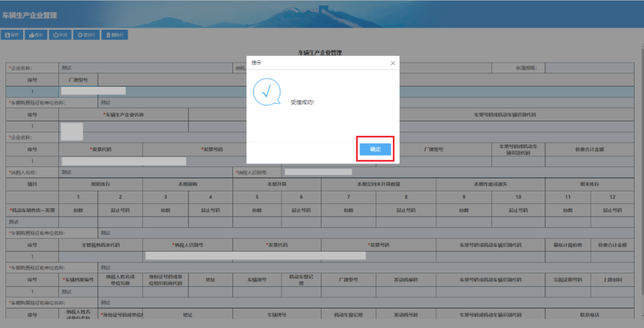
Task: Click the 本期作废或遗失 column header
Action: point(490,184)
